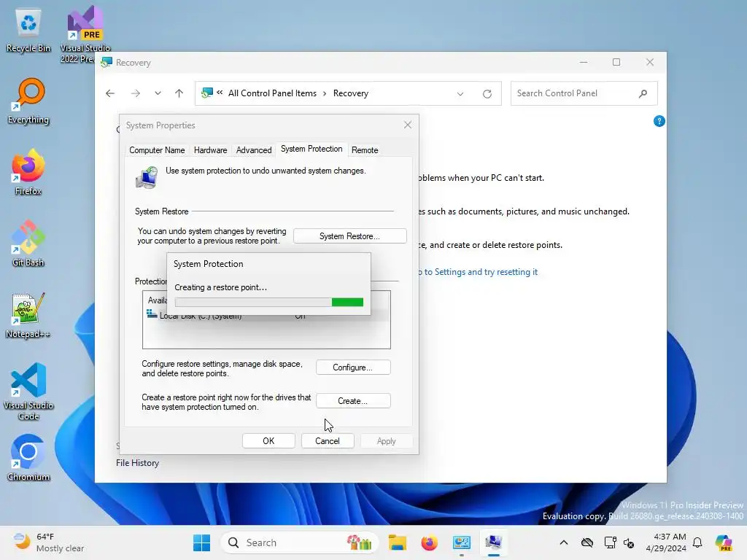Switch to the Hardware tab
The image size is (747, 560).
(x=210, y=150)
